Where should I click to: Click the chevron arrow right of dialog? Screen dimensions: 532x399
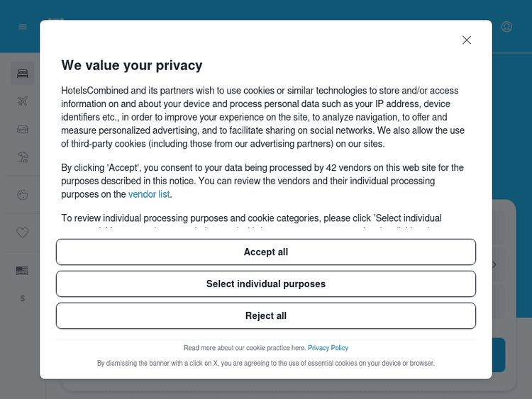[494, 265]
